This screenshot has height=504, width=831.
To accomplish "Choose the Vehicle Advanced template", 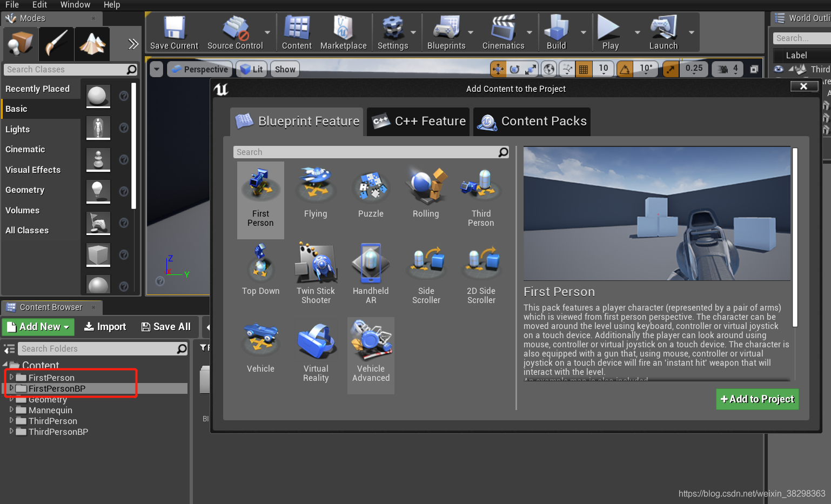I will click(x=371, y=354).
